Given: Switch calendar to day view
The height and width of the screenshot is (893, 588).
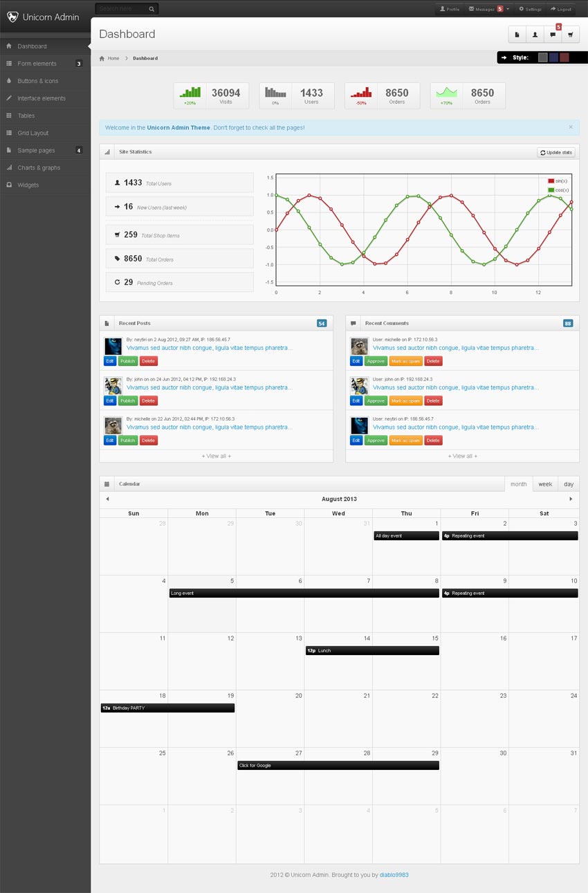Looking at the screenshot, I should coord(569,484).
